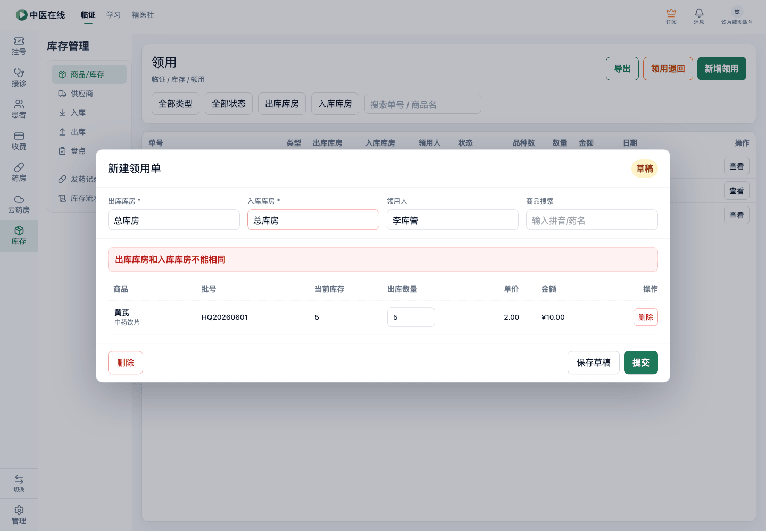Click the 导出 export button
The image size is (766, 532).
[622, 69]
